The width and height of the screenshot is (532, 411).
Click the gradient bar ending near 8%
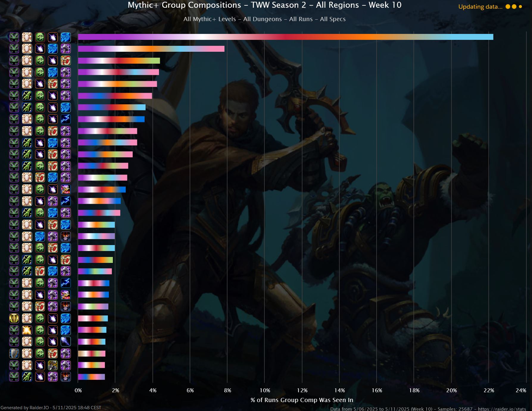[151, 49]
